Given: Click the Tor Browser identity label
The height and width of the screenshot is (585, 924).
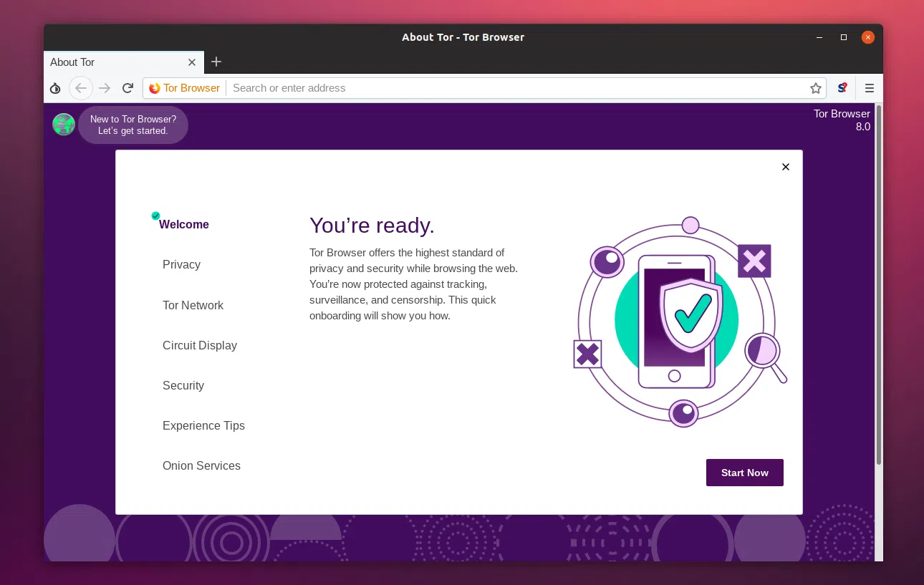Looking at the screenshot, I should [x=191, y=88].
